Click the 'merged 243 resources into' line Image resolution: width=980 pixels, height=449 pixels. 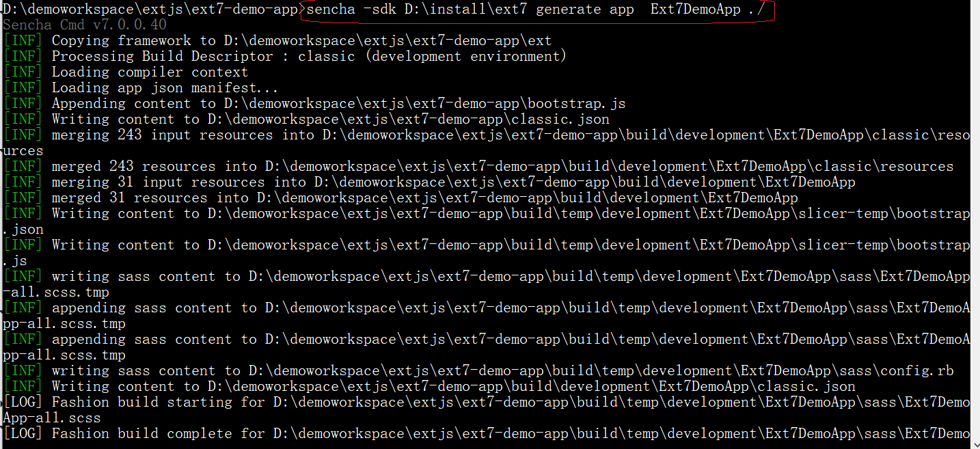tap(478, 167)
